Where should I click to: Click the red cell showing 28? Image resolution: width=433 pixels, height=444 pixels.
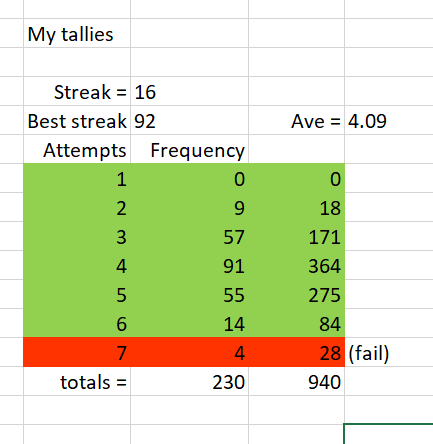297,352
